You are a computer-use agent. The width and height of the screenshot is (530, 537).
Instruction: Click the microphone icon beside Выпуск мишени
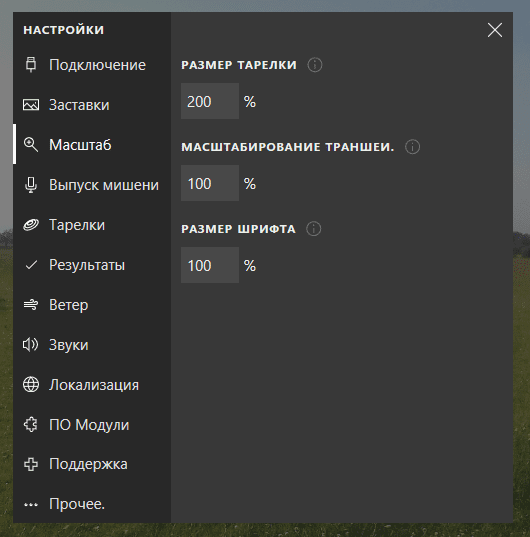(31, 185)
